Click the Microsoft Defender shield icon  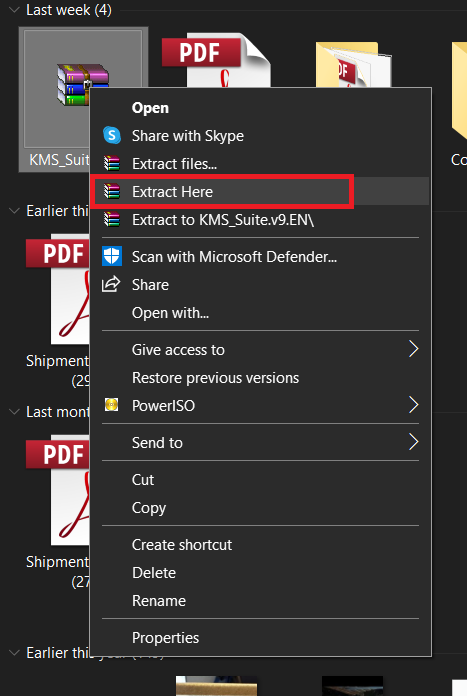tap(112, 257)
